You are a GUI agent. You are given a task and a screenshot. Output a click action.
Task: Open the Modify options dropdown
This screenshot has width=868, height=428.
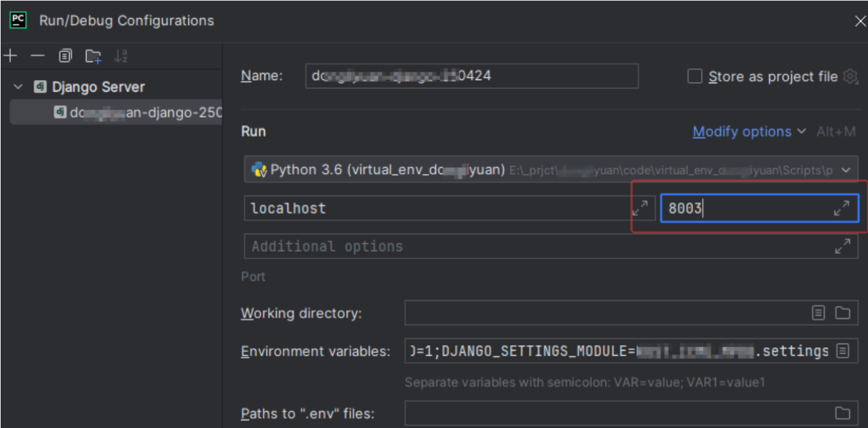coord(749,131)
